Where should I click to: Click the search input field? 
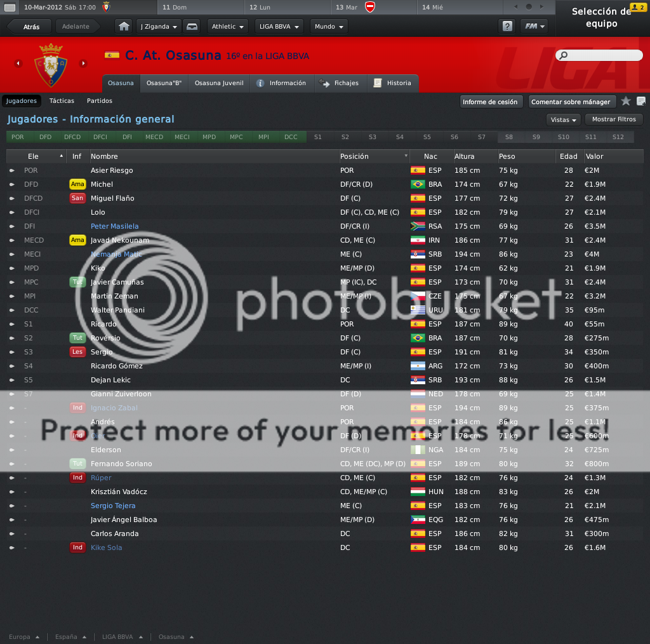coord(599,55)
